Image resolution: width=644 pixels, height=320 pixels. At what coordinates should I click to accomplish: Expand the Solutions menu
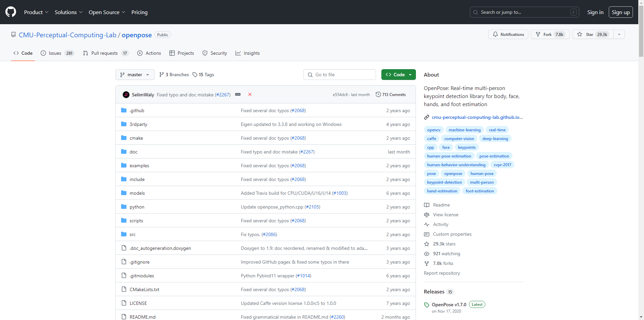coord(68,12)
